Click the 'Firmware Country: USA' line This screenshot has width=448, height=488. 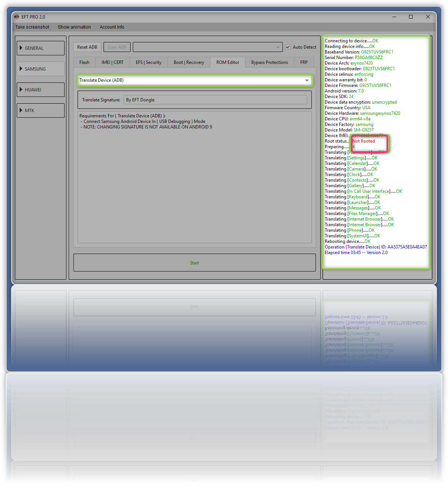coord(347,108)
